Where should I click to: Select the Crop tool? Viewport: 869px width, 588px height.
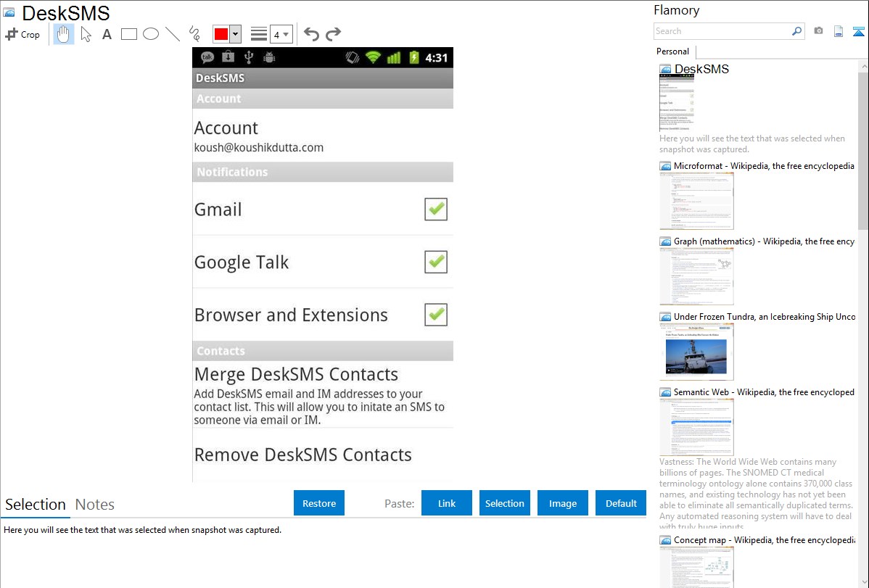point(22,34)
